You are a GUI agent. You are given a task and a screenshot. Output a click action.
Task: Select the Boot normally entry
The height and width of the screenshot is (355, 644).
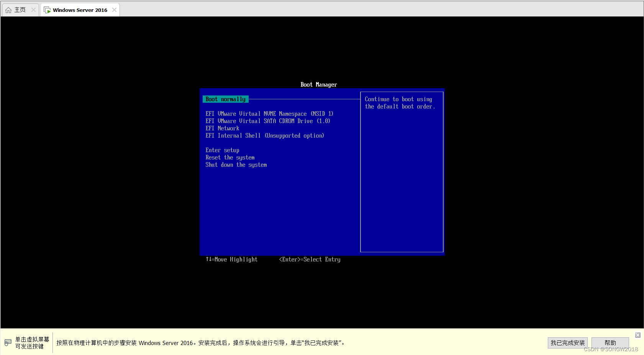(x=226, y=99)
